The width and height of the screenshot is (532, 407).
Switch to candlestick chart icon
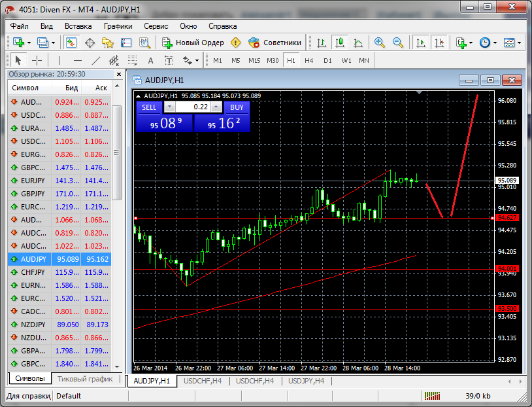click(340, 43)
